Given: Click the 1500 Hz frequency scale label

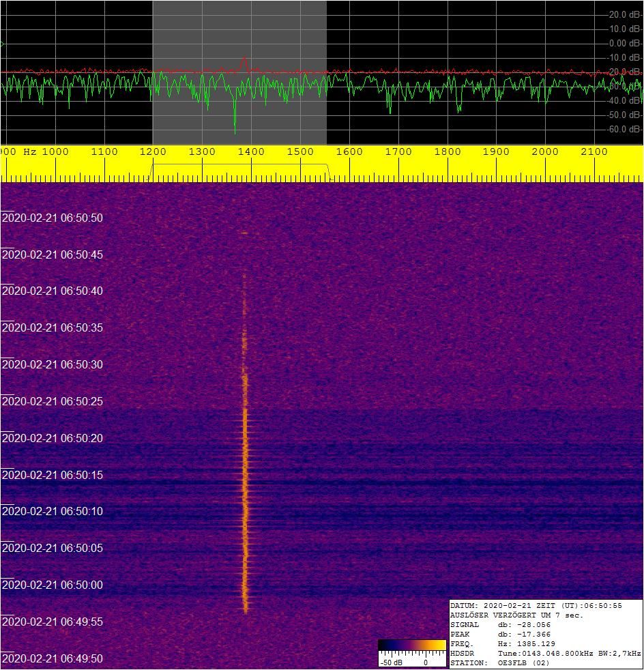Looking at the screenshot, I should coord(300,151).
